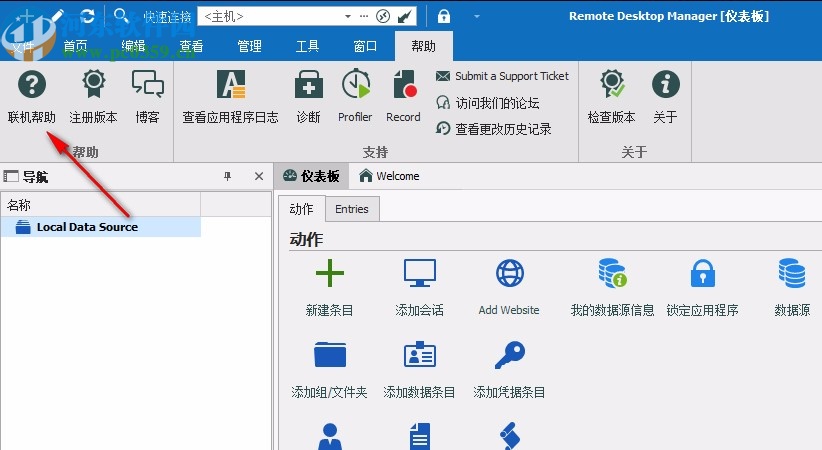822x450 pixels.
Task: Click Add Website globe icon
Action: [510, 273]
